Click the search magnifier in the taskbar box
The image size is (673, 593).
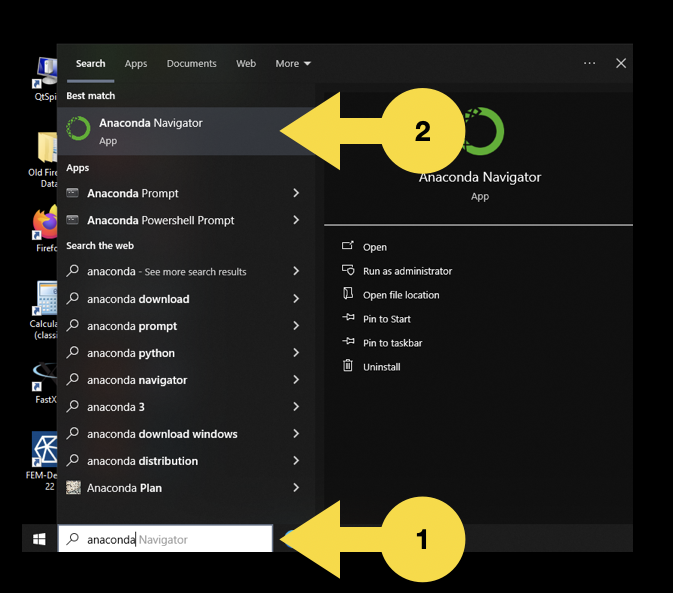(x=73, y=539)
